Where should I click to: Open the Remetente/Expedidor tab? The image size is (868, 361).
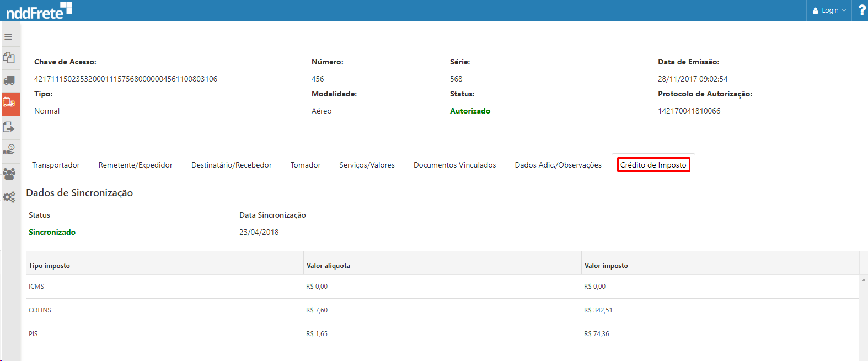(x=135, y=165)
